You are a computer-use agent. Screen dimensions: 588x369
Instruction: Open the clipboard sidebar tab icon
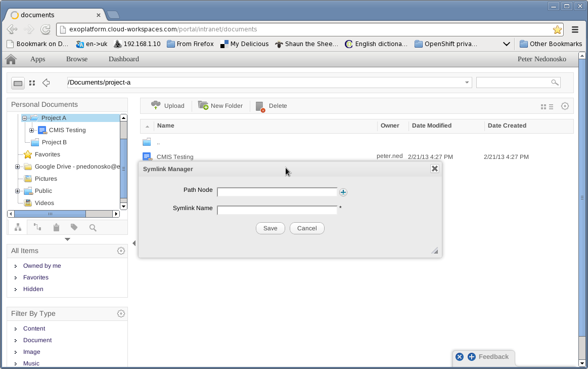[x=56, y=227]
